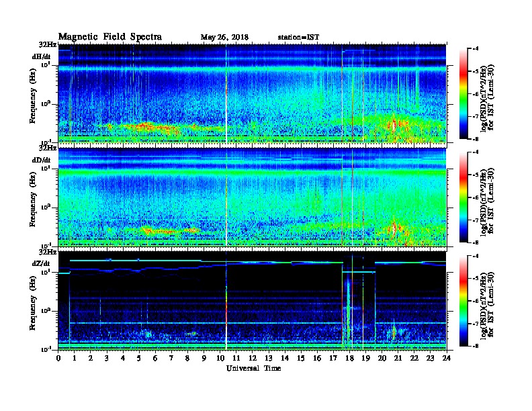532x411 pixels.
Task: Click the 'Universal Time' axis title
Action: pos(253,368)
